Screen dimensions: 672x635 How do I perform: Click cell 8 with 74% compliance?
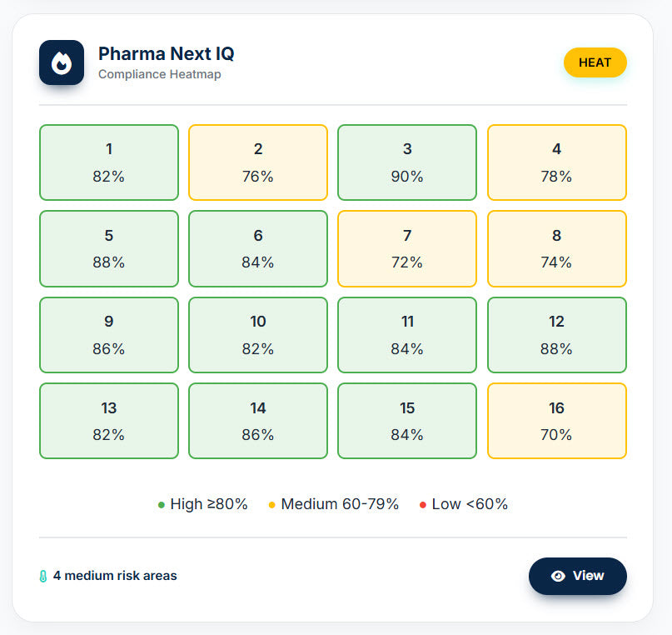(x=556, y=248)
